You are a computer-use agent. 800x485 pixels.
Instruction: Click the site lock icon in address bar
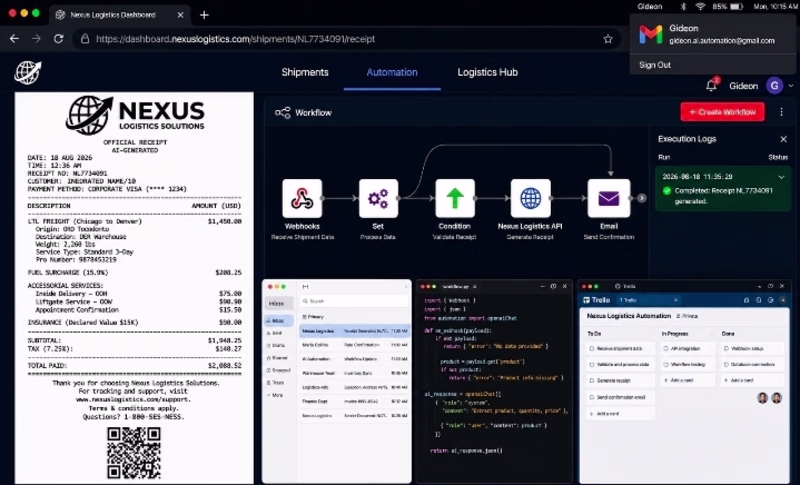[85, 39]
